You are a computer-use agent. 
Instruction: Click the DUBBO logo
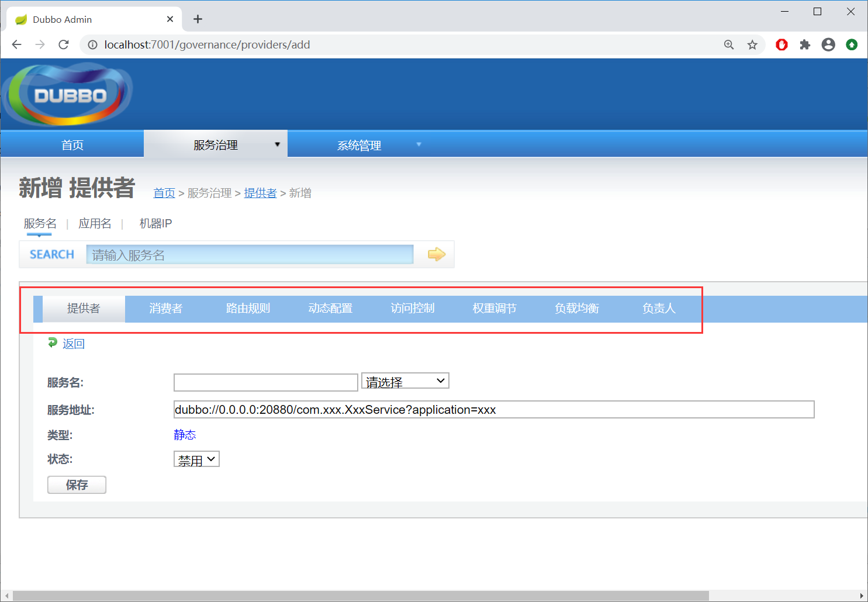tap(68, 95)
